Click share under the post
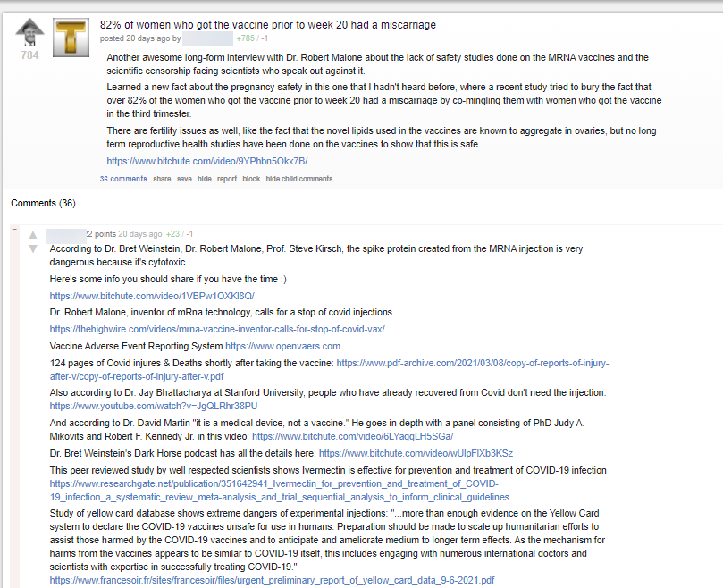The image size is (723, 588). [162, 179]
